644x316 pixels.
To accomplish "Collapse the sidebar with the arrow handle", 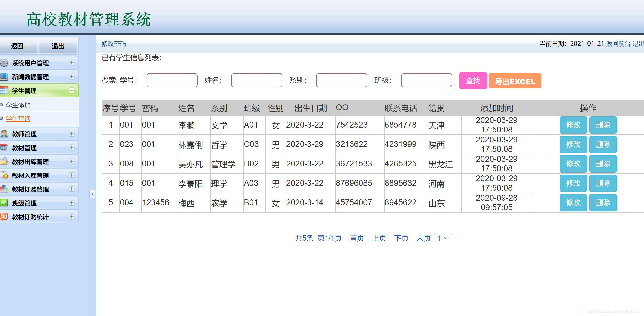I will (92, 194).
